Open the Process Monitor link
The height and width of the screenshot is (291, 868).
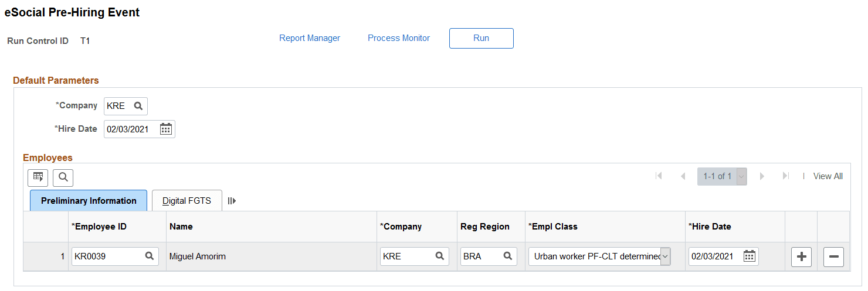pyautogui.click(x=399, y=38)
